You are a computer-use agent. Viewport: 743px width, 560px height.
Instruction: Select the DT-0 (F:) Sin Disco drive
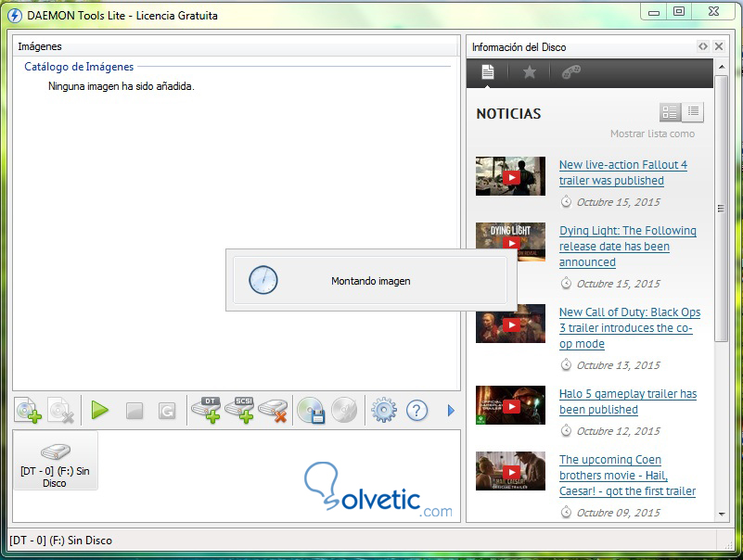point(55,461)
